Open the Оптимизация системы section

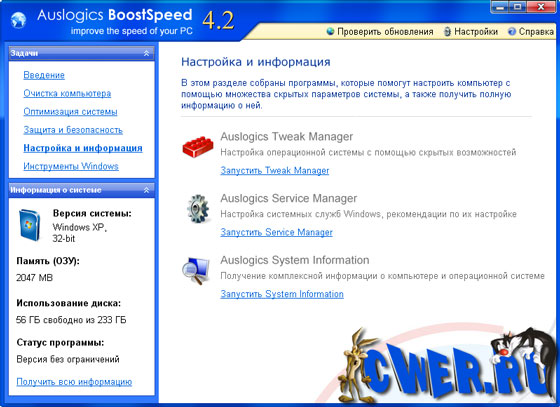click(70, 112)
